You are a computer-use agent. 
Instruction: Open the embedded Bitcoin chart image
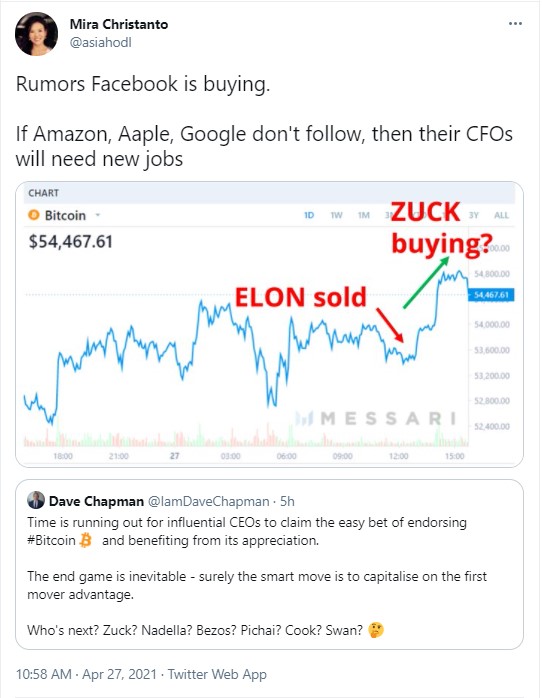269,325
